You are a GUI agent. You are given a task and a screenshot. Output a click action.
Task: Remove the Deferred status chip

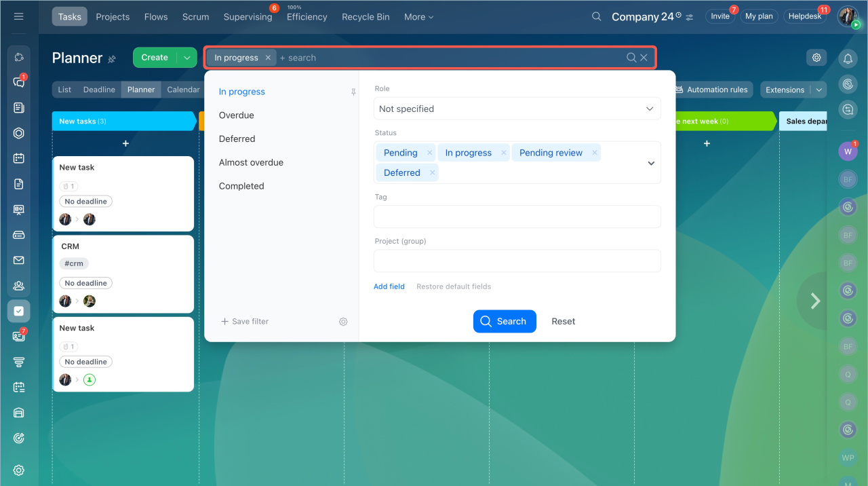click(432, 172)
